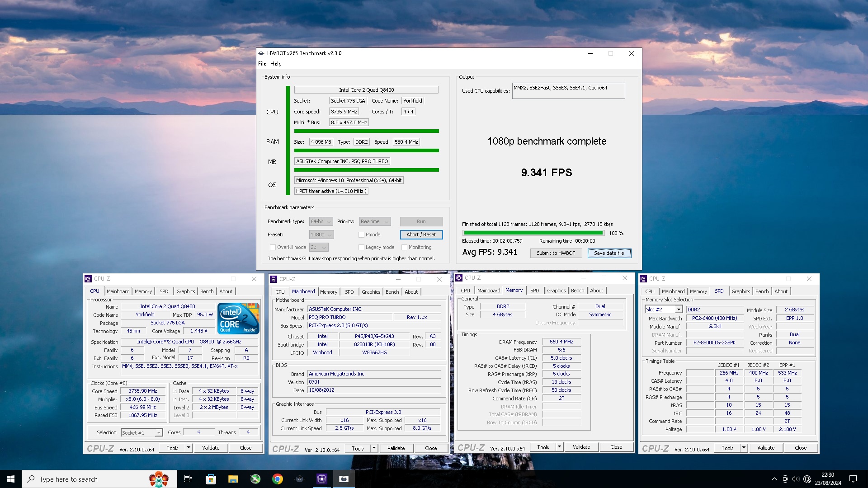The height and width of the screenshot is (488, 868).
Task: Click the flower icon in the search box
Action: coord(159,479)
